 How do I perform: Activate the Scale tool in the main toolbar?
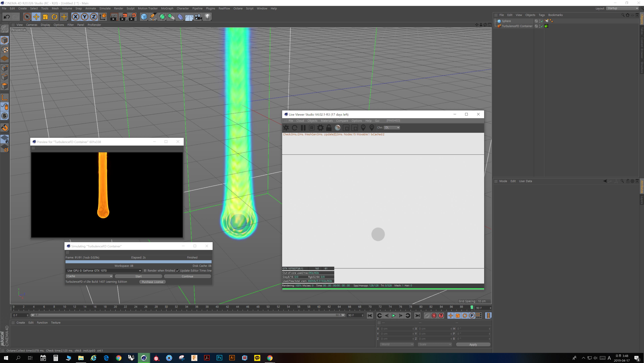click(46, 17)
